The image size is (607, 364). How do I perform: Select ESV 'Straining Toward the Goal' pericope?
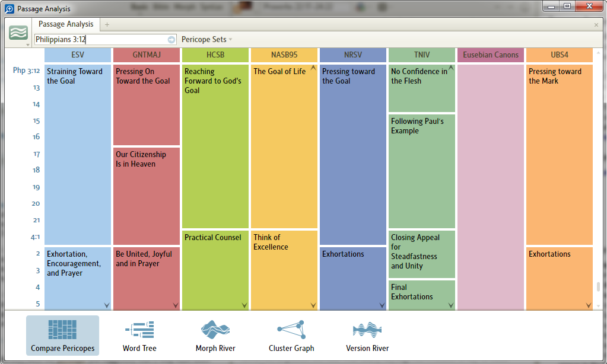coord(78,154)
